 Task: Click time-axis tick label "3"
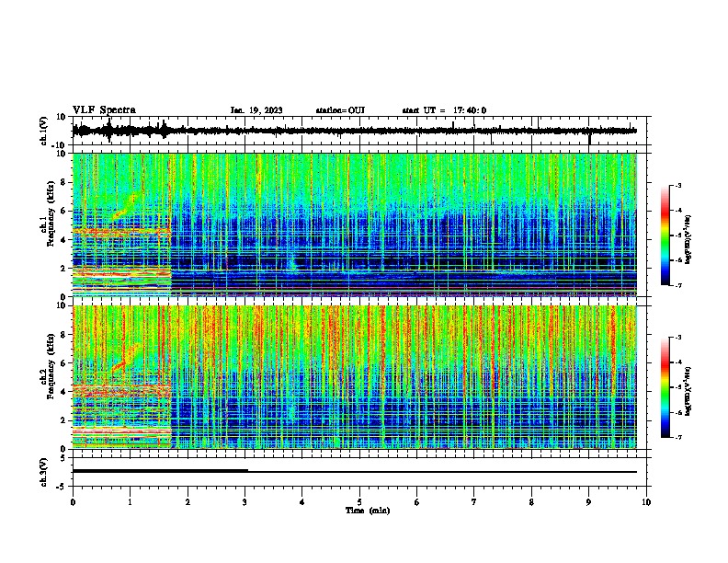click(x=245, y=502)
